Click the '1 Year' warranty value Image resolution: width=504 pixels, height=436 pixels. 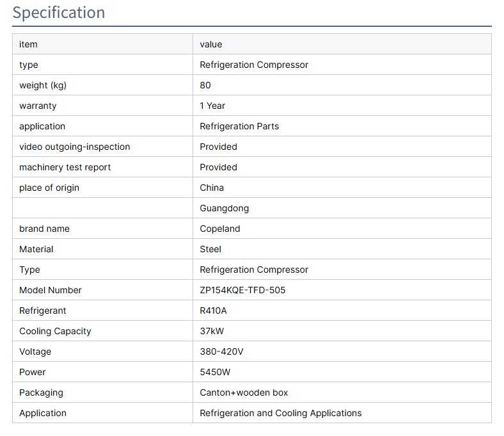212,106
